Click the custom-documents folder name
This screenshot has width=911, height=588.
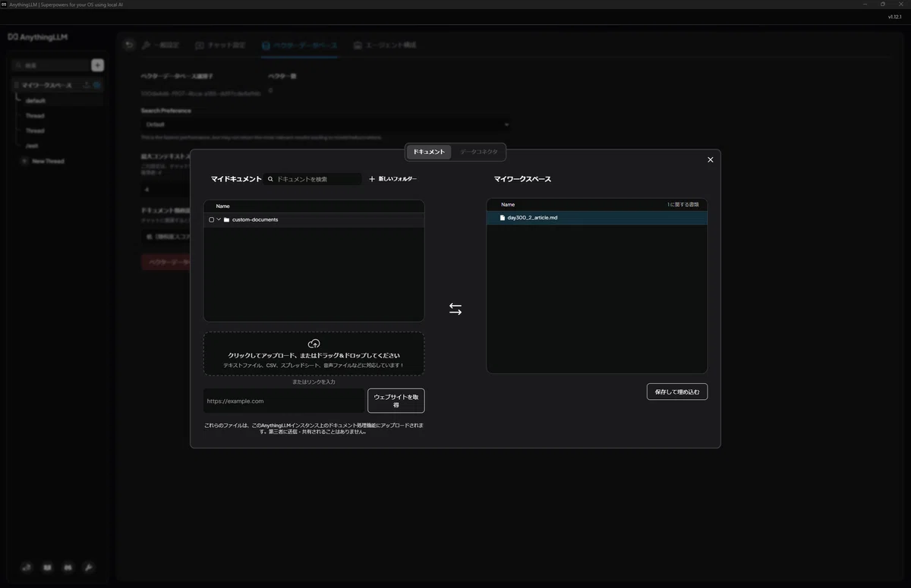[x=255, y=220]
